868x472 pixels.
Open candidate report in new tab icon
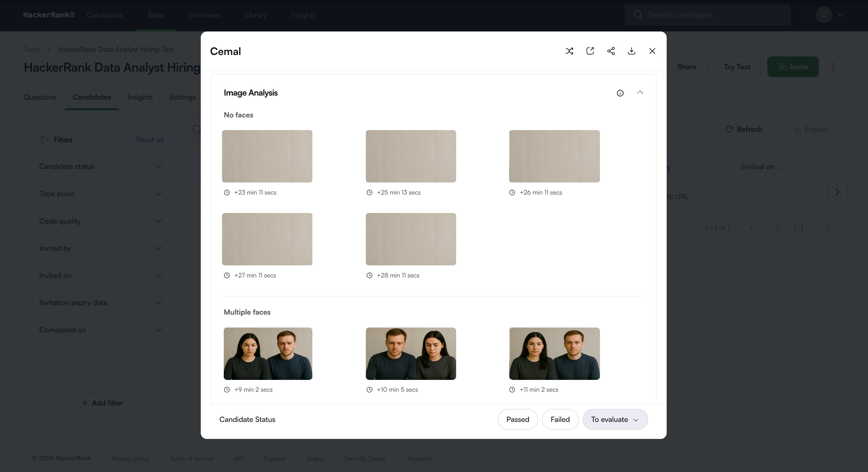(x=590, y=51)
